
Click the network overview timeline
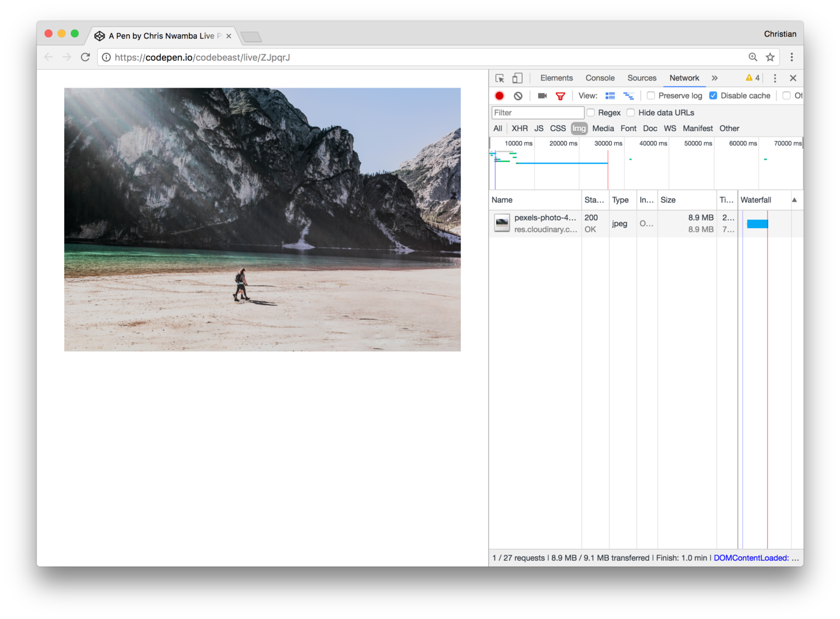click(646, 164)
